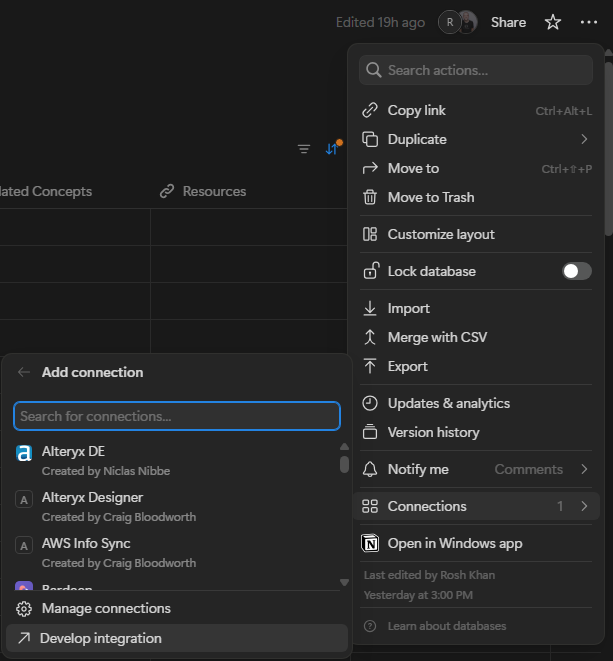Click the actions menu scrollbar thumb
The height and width of the screenshot is (661, 613).
point(609,149)
